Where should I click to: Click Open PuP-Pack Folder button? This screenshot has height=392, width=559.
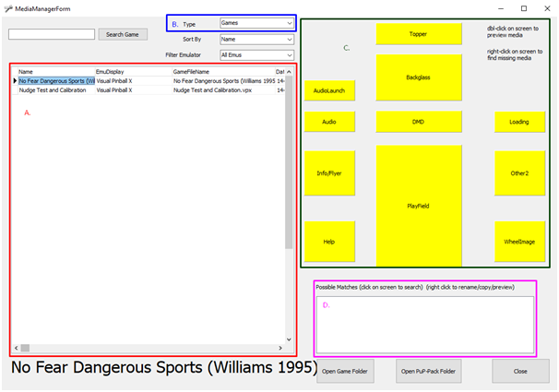click(429, 371)
